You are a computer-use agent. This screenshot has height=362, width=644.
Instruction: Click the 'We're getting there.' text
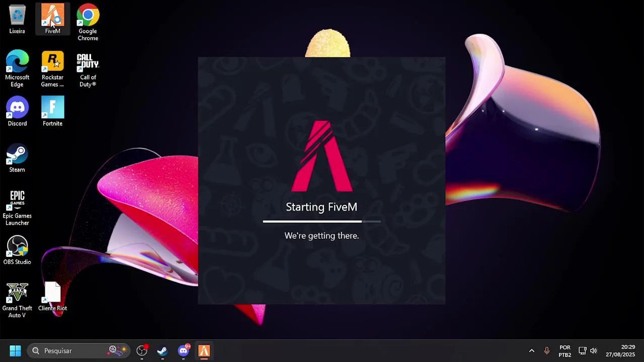[x=321, y=236]
